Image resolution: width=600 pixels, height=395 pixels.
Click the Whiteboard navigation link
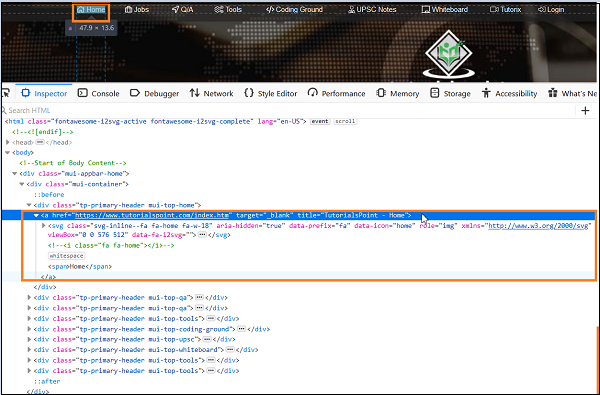(x=445, y=10)
